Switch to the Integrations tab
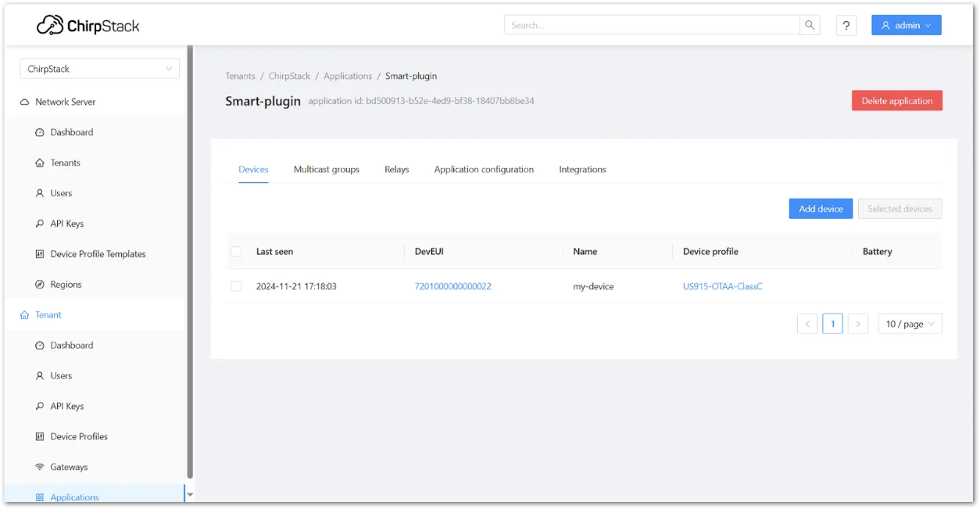This screenshot has height=509, width=980. tap(582, 170)
